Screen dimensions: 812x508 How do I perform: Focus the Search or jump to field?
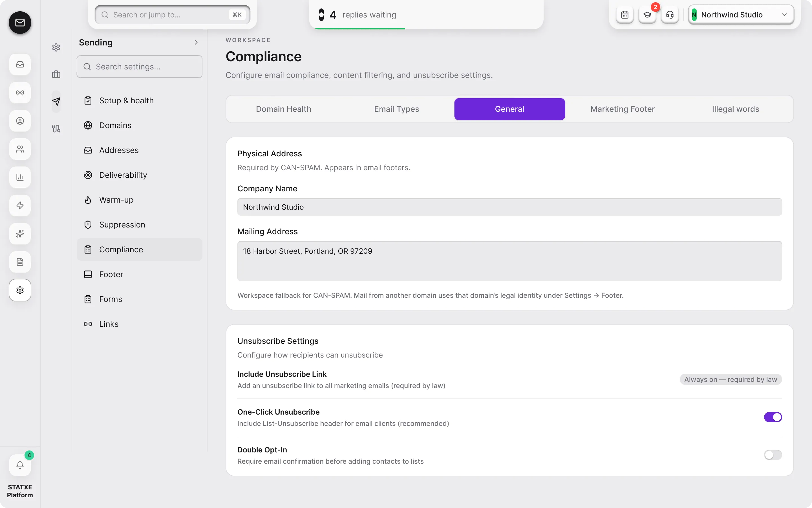(173, 15)
